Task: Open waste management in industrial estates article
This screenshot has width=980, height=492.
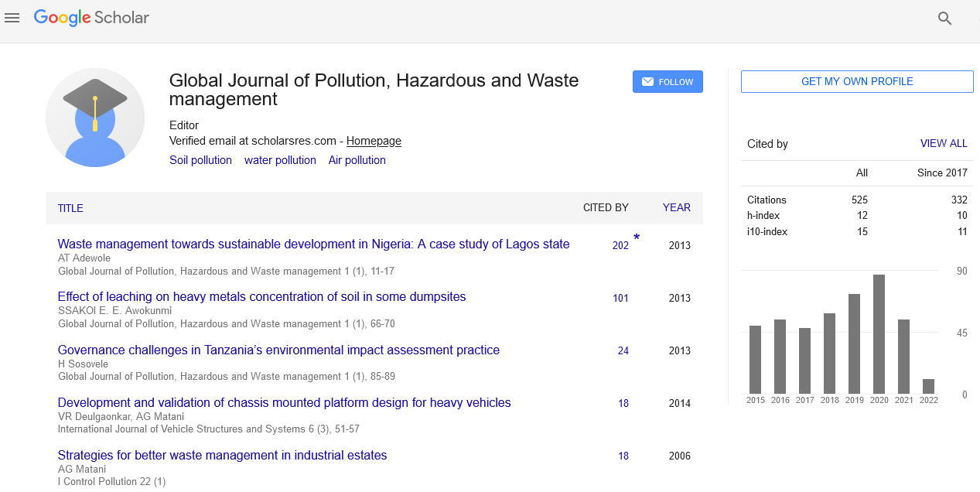Action: tap(222, 455)
